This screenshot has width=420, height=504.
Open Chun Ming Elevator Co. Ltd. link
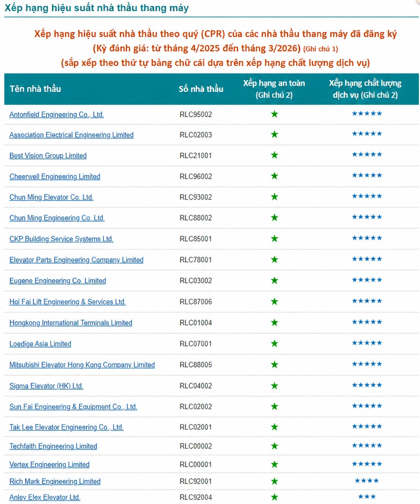pyautogui.click(x=51, y=197)
